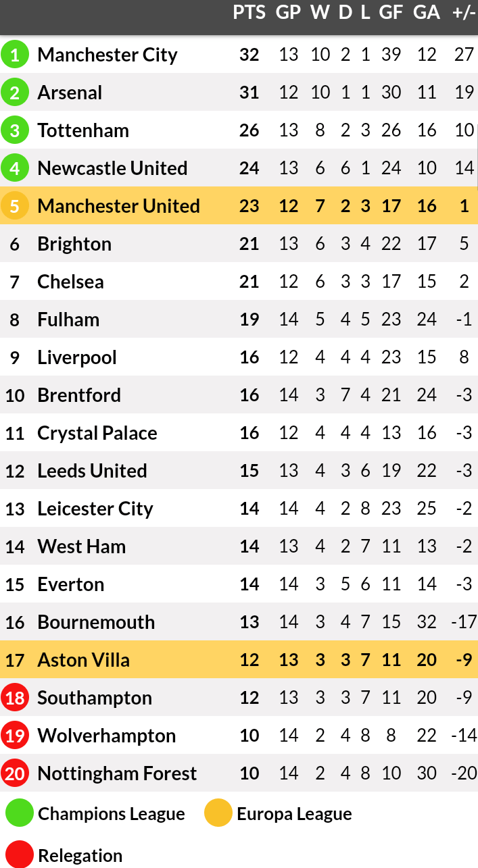Click the red rank 18 relegation badge

(15, 698)
